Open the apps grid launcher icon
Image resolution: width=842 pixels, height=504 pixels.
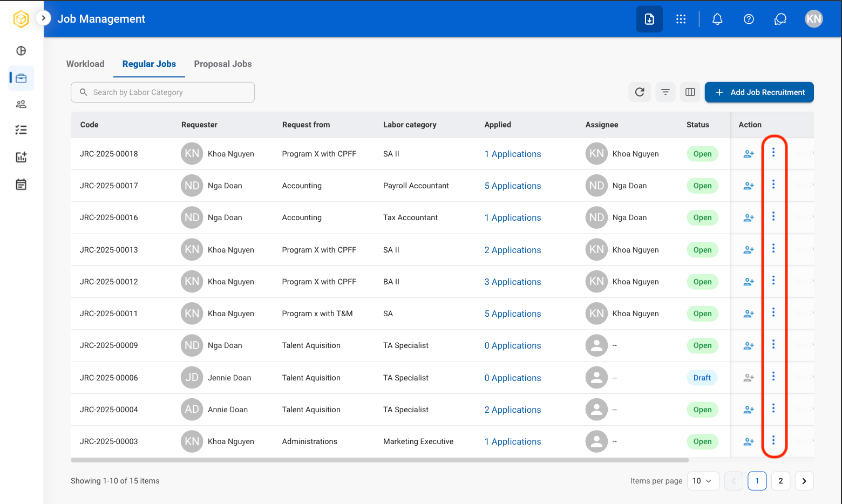[x=681, y=19]
